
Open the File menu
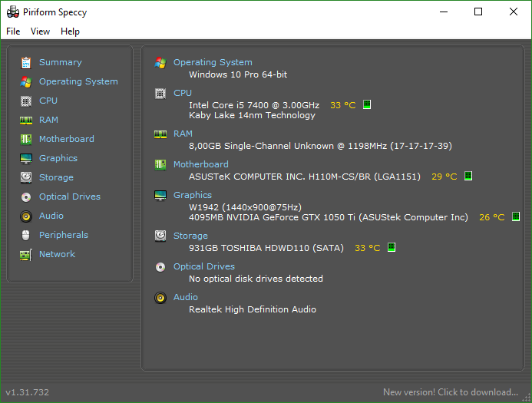[x=13, y=31]
